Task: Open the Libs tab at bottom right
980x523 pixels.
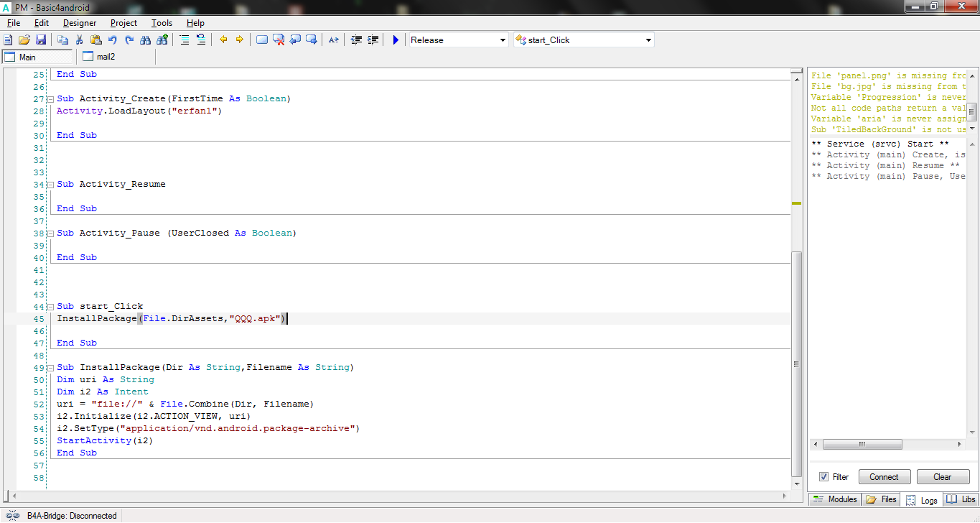Action: click(x=961, y=499)
